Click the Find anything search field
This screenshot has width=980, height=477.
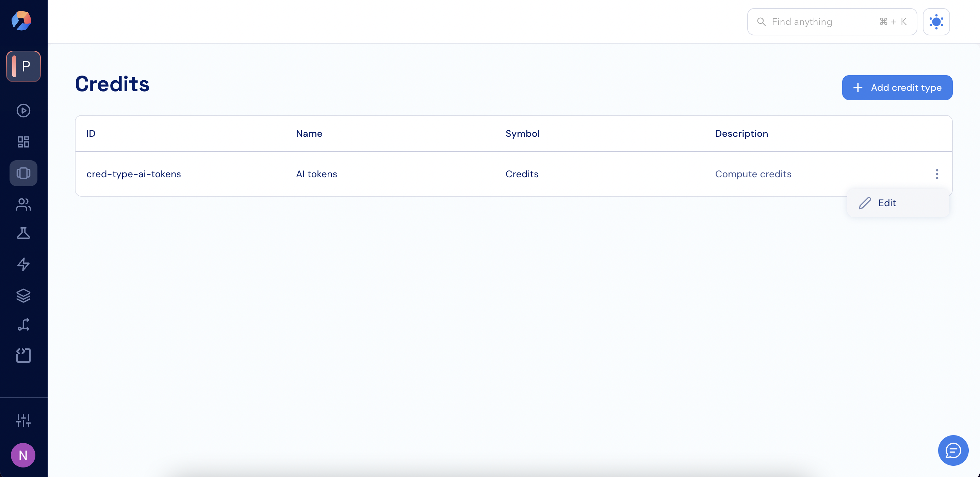(x=822, y=22)
